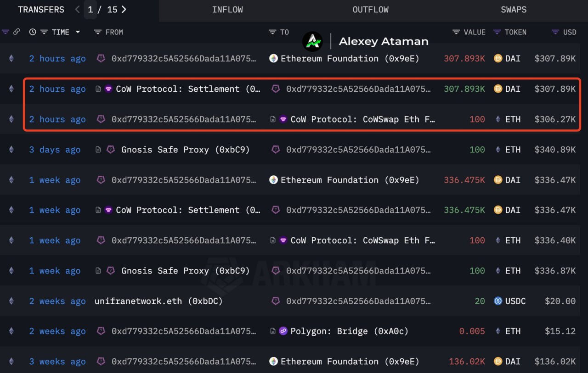Click the page number field showing 1
Image resolution: width=588 pixels, height=373 pixels.
(x=90, y=10)
